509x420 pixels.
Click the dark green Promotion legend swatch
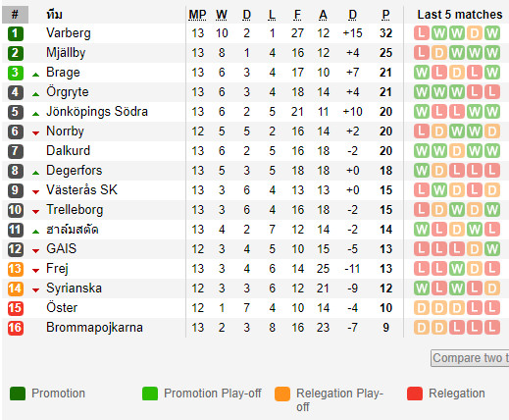click(18, 394)
